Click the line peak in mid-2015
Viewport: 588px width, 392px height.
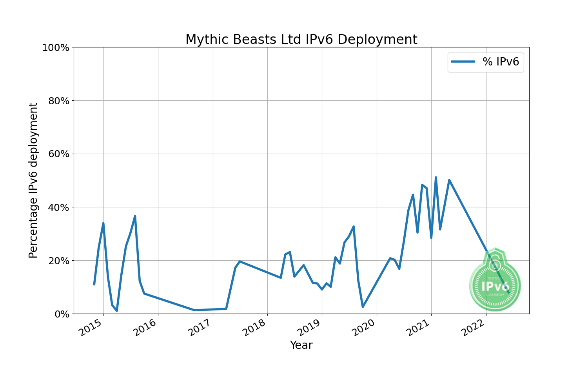(x=135, y=216)
